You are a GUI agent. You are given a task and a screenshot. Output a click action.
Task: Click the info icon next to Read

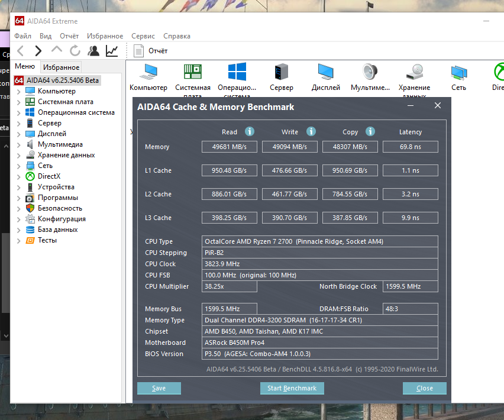point(250,131)
